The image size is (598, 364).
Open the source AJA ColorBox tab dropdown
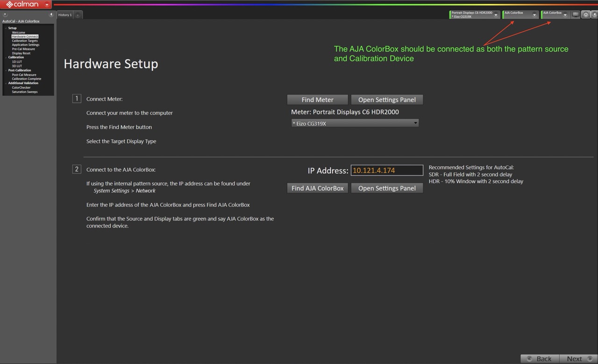click(534, 15)
